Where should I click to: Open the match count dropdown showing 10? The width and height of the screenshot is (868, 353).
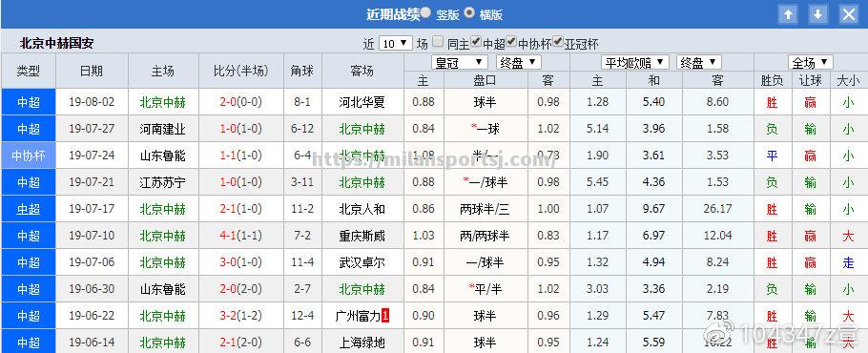point(395,44)
